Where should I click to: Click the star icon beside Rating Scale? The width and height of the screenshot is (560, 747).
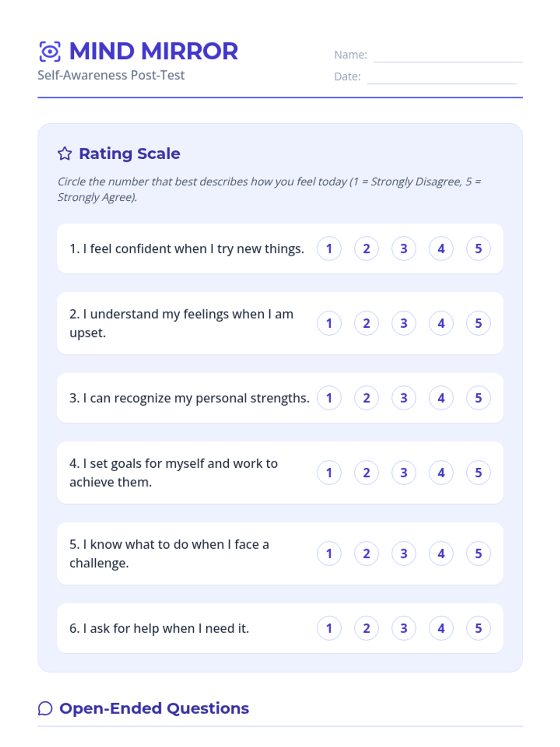tap(65, 154)
